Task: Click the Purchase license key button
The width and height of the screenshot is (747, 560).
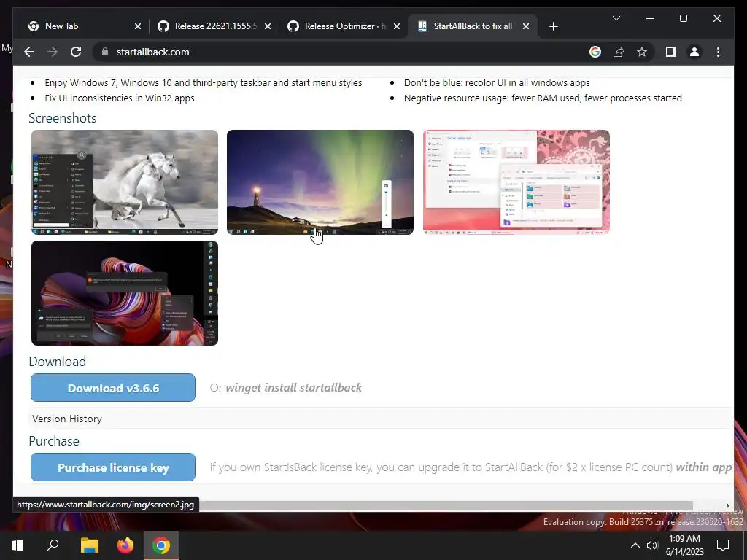Action: 113,467
